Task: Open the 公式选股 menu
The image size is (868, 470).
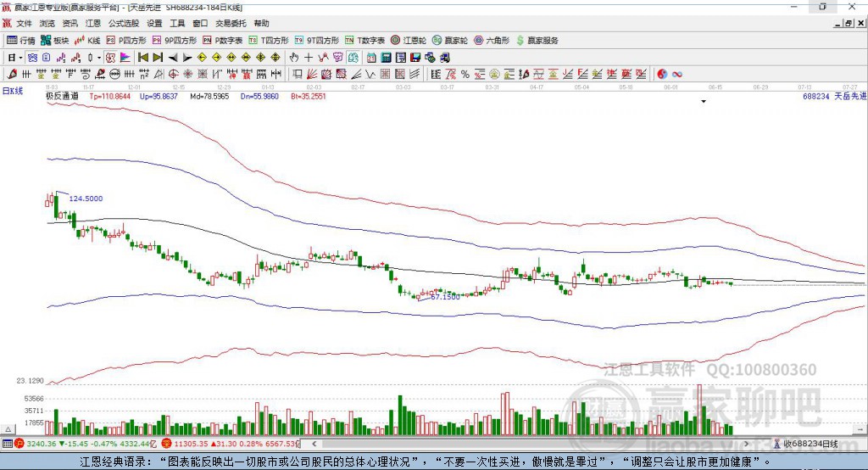Action: coord(124,23)
